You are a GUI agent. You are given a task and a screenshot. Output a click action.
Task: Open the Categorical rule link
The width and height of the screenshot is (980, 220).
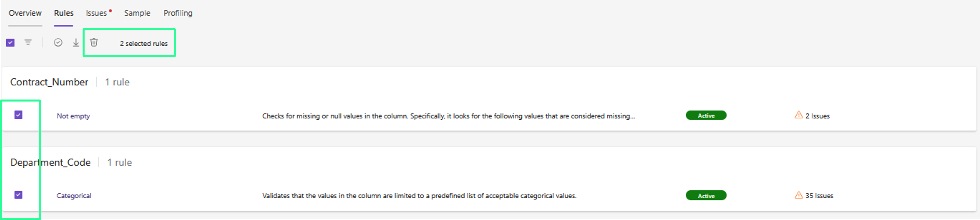[74, 196]
